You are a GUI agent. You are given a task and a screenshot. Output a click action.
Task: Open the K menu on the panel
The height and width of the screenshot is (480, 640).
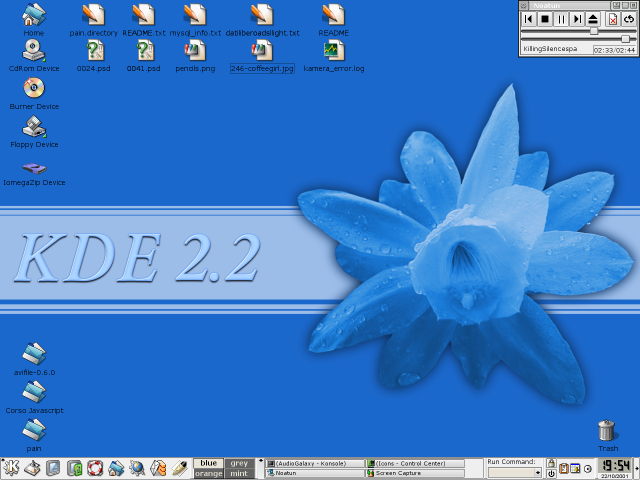10,469
